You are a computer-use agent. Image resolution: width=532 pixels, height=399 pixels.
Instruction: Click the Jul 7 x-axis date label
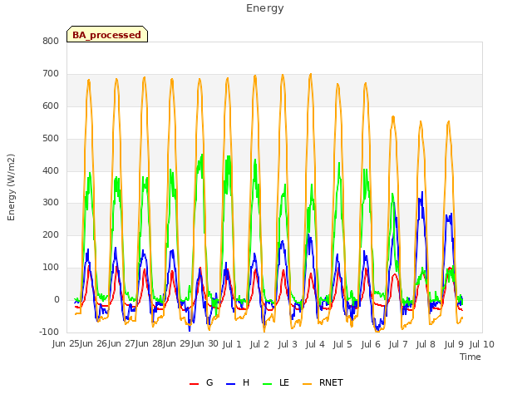(398, 344)
